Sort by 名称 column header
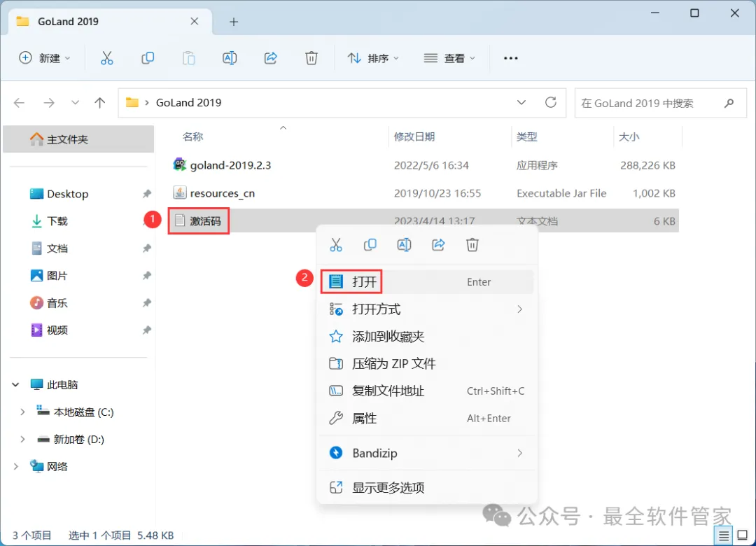 (193, 136)
